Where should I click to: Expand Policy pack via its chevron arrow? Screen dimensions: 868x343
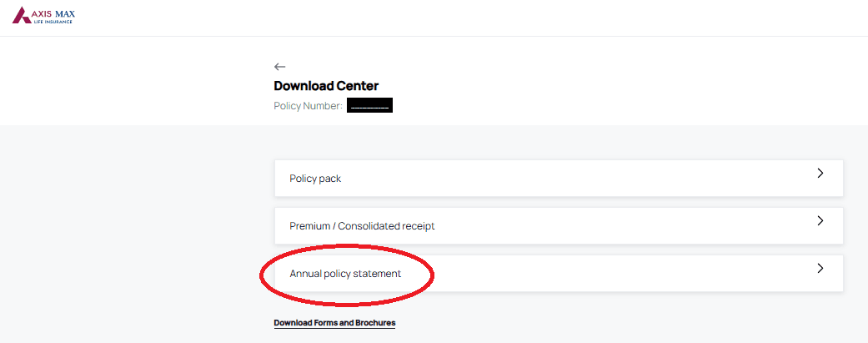[x=820, y=173]
